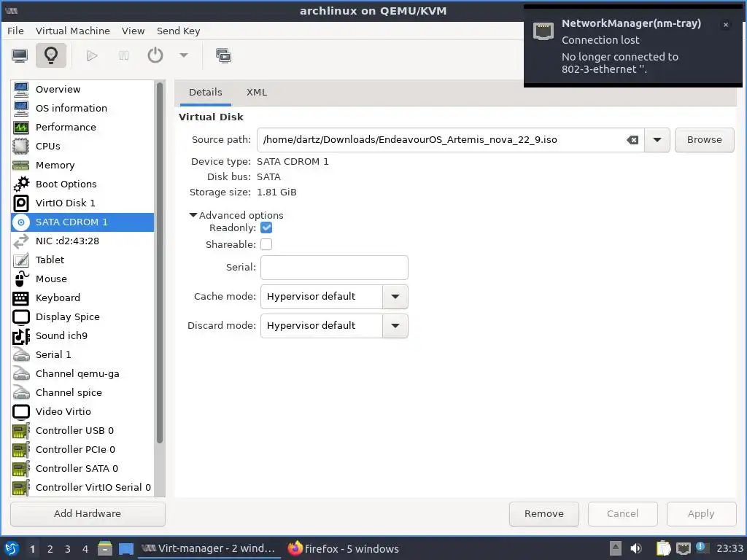747x560 pixels.
Task: Select Serial 1 device
Action: click(x=82, y=355)
